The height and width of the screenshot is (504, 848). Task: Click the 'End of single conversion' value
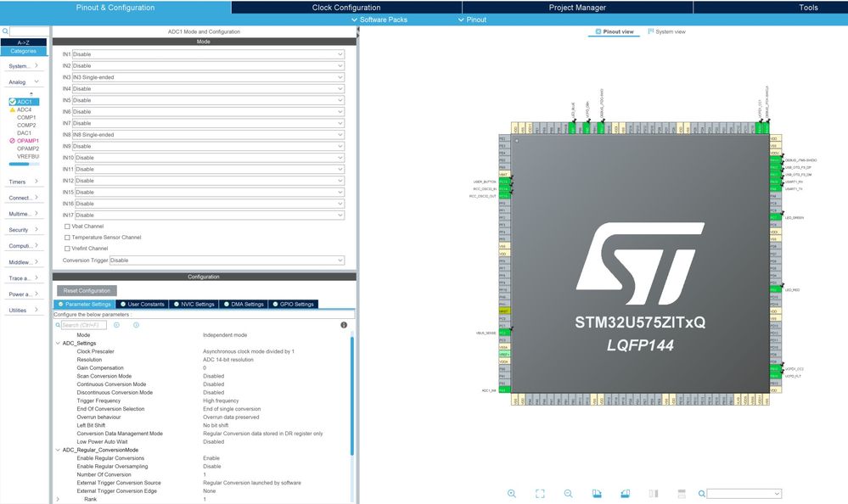tap(232, 409)
